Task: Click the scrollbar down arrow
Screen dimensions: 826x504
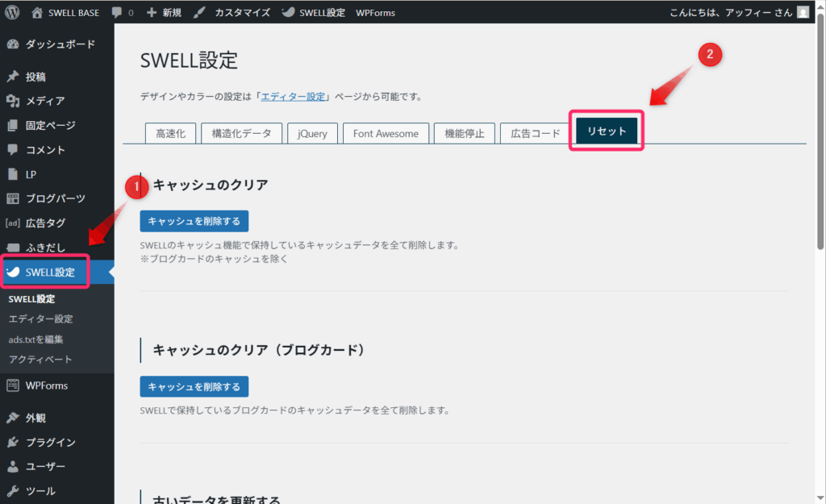Action: point(820,498)
